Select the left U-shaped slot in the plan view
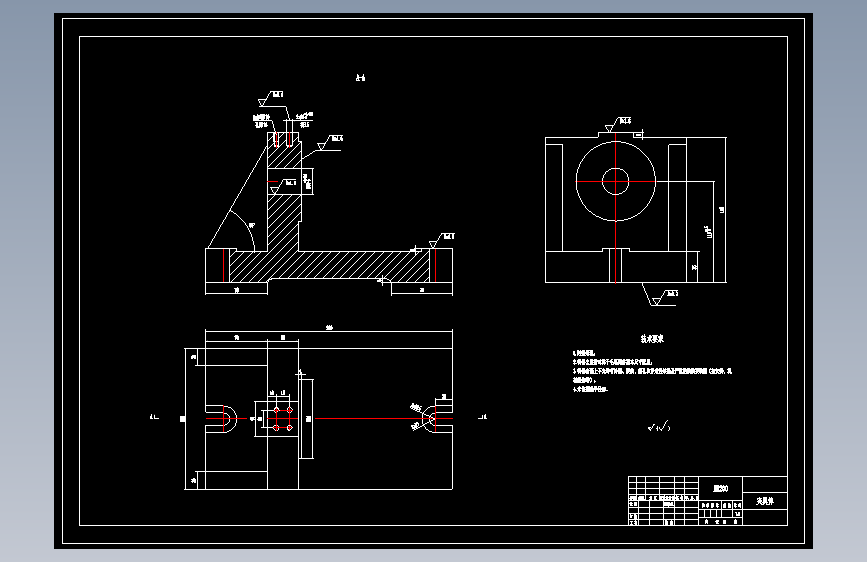This screenshot has width=867, height=562. coord(222,418)
